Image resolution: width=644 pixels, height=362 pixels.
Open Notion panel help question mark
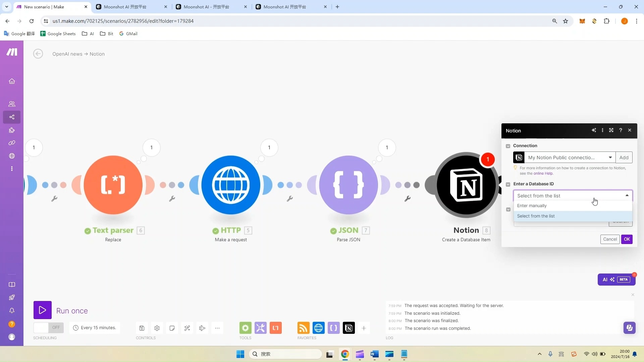point(621,130)
